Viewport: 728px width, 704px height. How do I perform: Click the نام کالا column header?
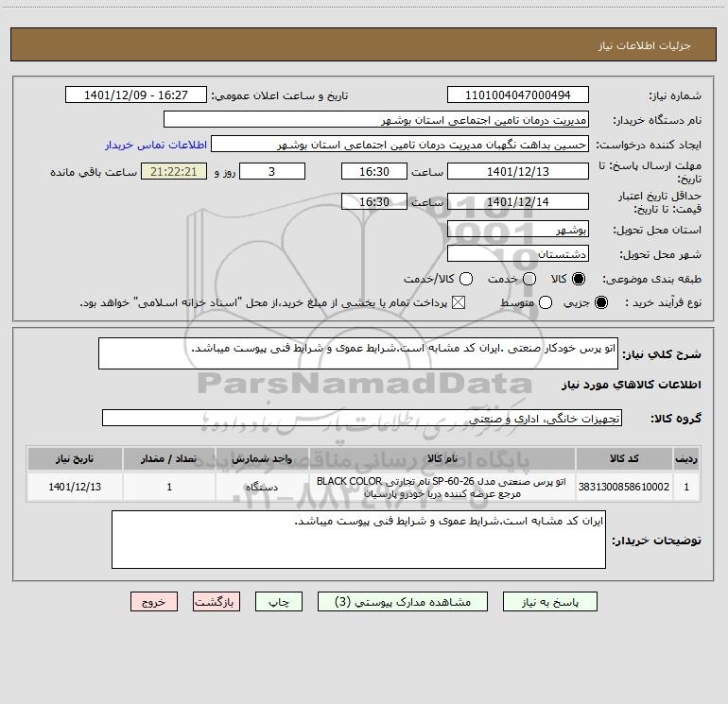(442, 458)
